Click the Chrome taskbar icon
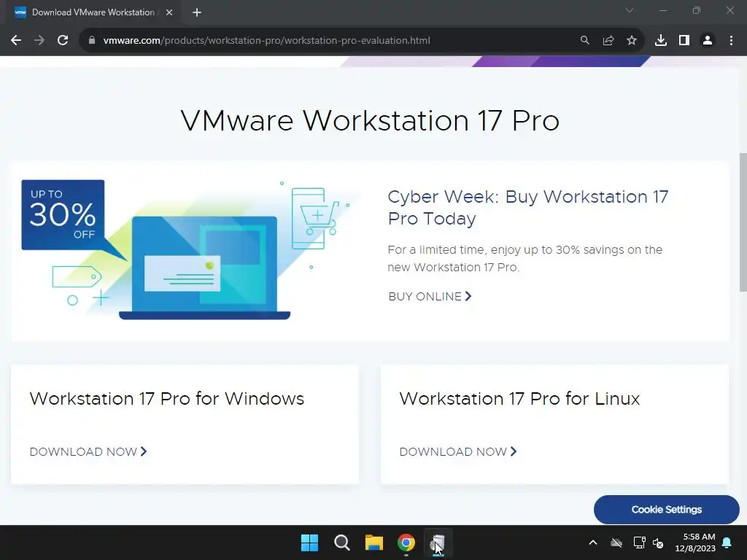747x560 pixels. click(406, 542)
